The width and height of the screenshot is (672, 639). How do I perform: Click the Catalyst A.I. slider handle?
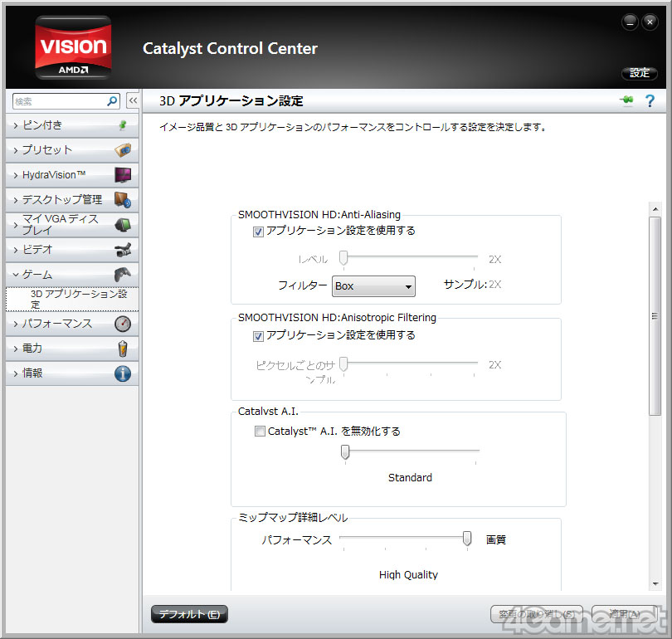click(345, 452)
